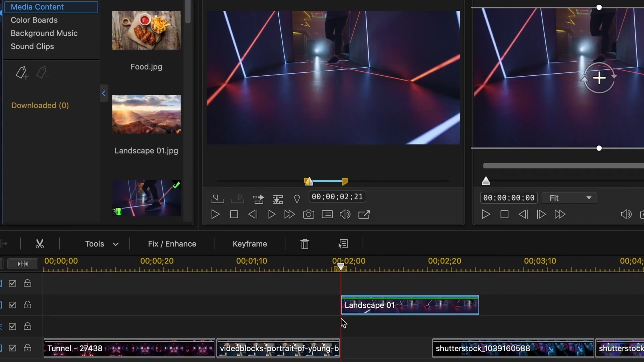Click the insert edit icon
Image resolution: width=644 pixels, height=362 pixels.
pyautogui.click(x=258, y=198)
